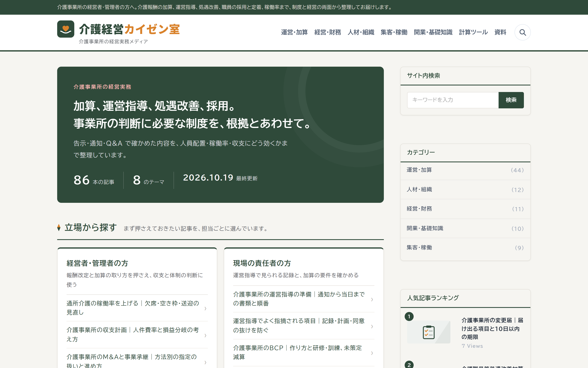Click the site title 介護経営カイゼン室

(129, 29)
